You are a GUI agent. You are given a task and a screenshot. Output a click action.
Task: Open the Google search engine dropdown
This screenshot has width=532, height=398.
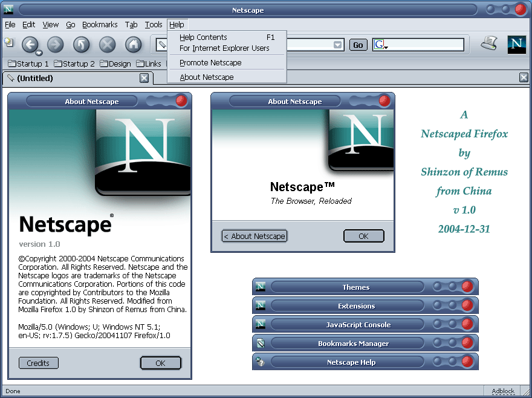381,45
